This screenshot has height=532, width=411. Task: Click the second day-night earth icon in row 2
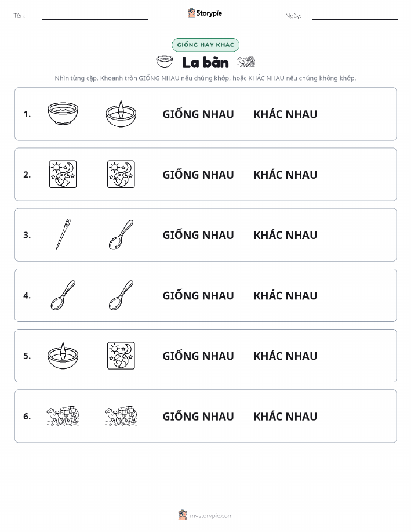(121, 175)
